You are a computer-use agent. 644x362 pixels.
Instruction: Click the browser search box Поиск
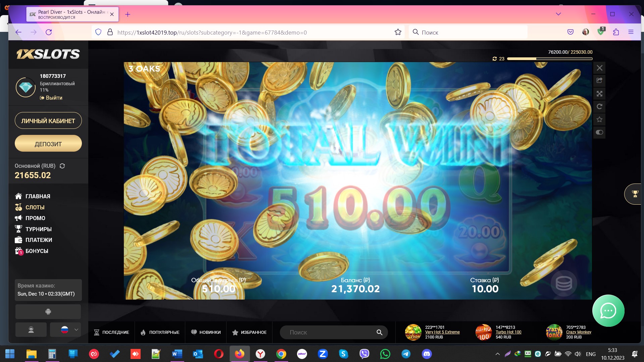[468, 32]
